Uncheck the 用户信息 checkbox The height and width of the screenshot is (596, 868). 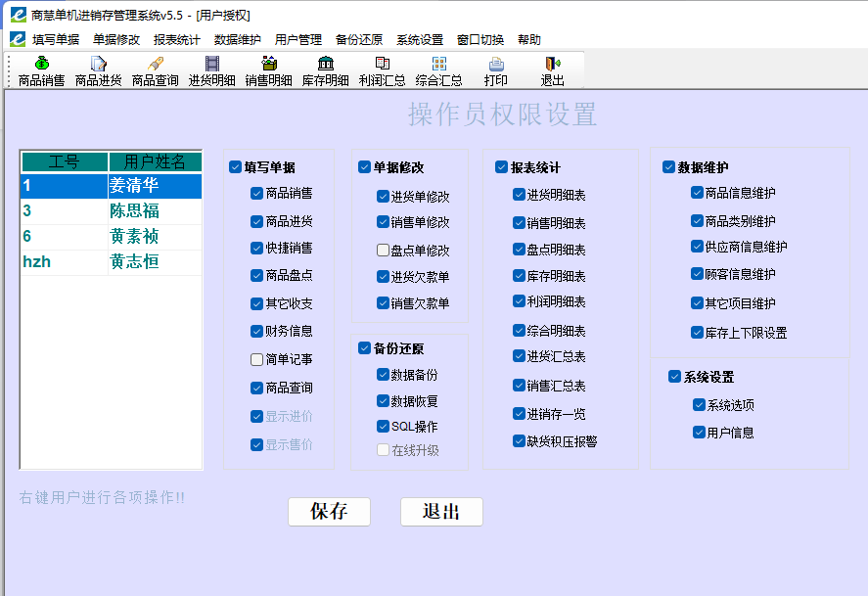coord(699,433)
